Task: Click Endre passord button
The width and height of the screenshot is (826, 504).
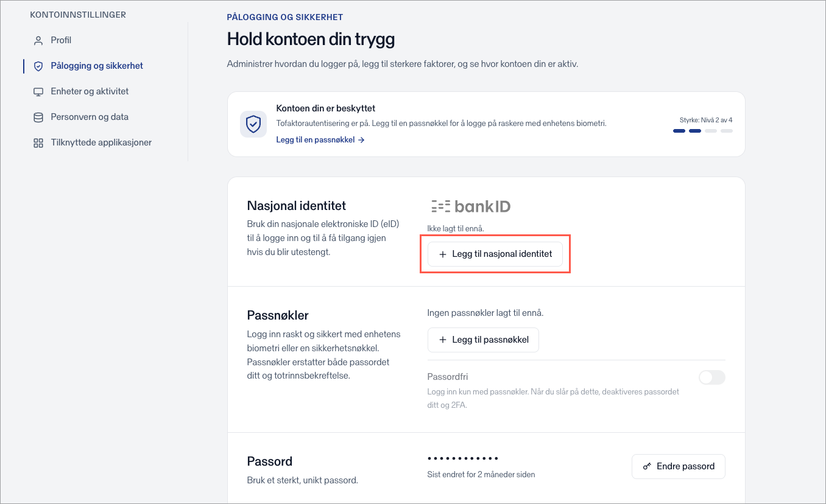Action: tap(679, 466)
